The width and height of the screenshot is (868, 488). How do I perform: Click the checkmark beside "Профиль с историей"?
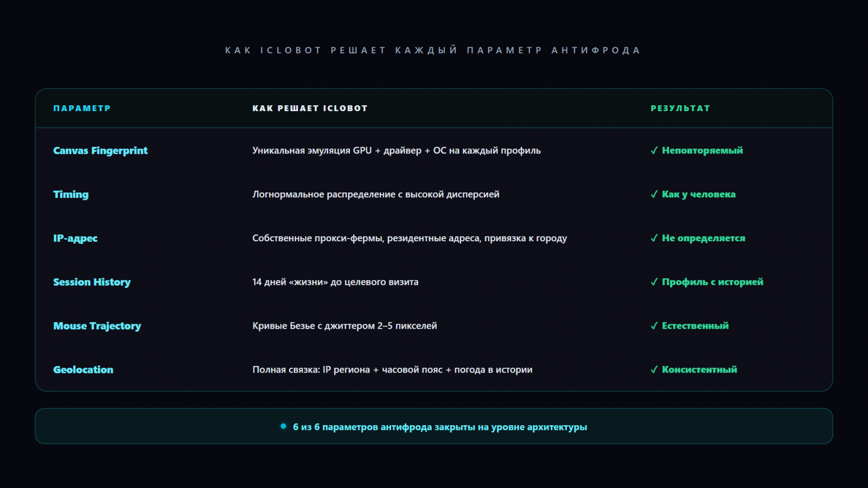654,282
